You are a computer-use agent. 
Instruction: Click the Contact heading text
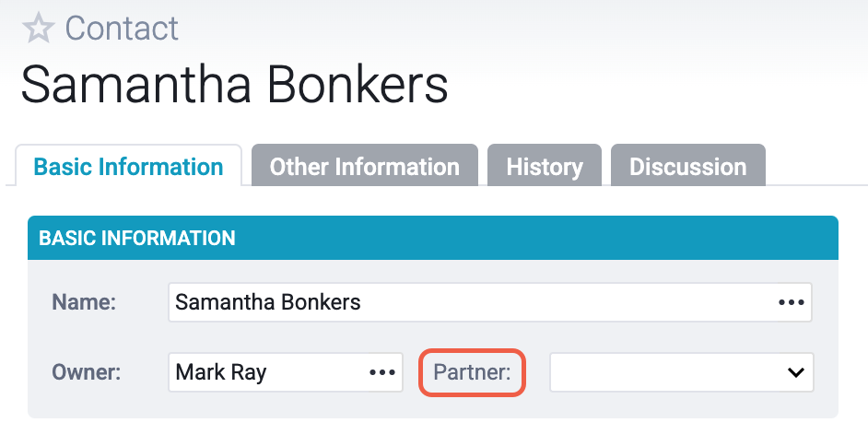(x=122, y=29)
